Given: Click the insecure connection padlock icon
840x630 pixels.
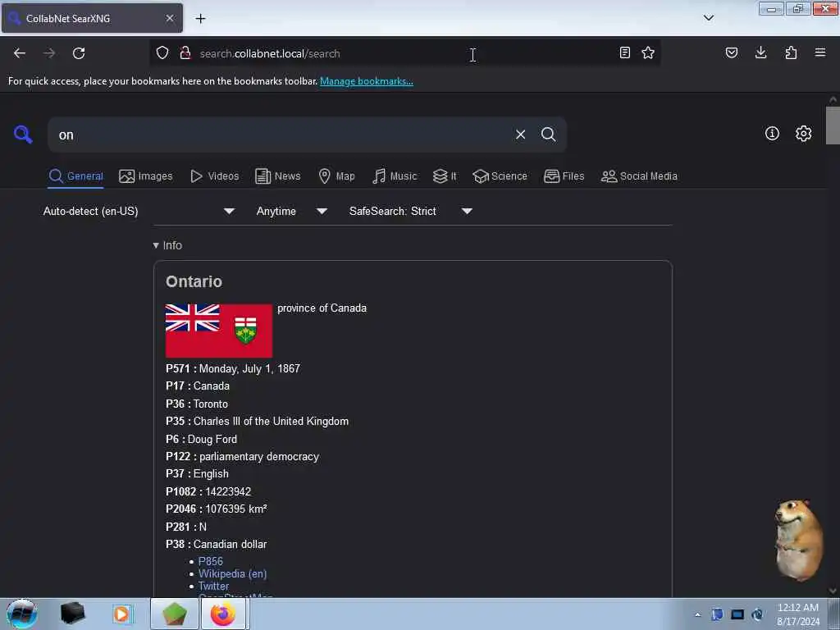Looking at the screenshot, I should 185,52.
